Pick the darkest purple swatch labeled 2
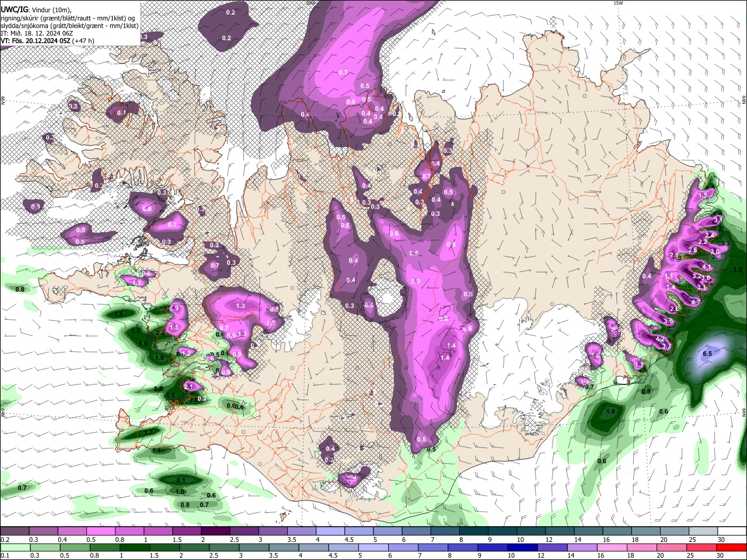This screenshot has height=560, width=747. pyautogui.click(x=215, y=531)
